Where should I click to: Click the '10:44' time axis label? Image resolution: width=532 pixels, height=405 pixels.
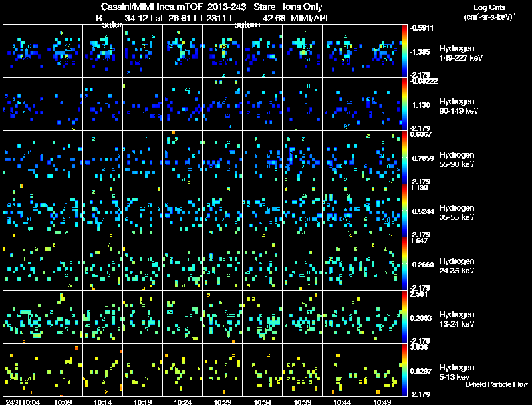pos(342,402)
